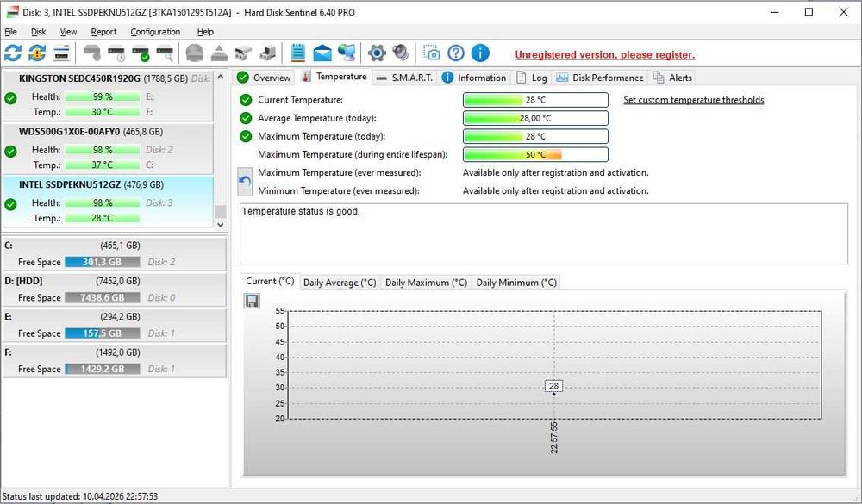Select the Current (°C) chart tab
This screenshot has height=504, width=862.
point(270,282)
